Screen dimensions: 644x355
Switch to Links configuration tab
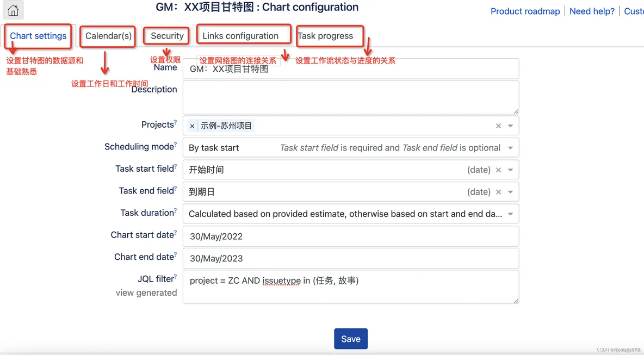[240, 36]
